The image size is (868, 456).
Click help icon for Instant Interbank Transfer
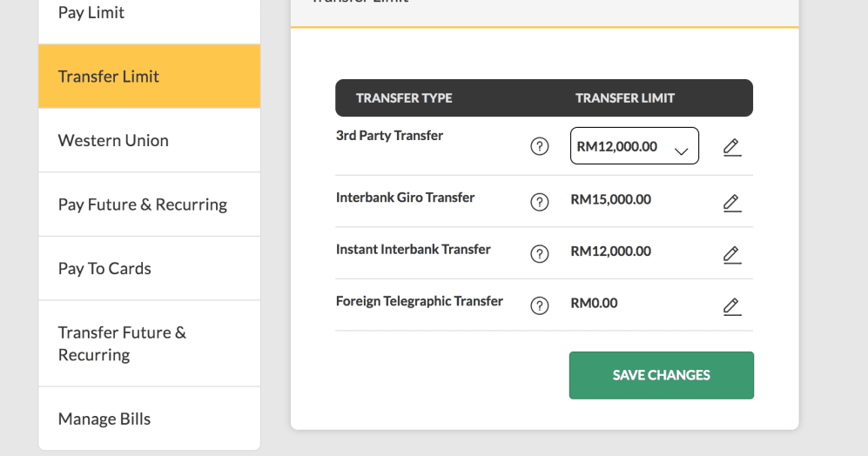coord(540,253)
